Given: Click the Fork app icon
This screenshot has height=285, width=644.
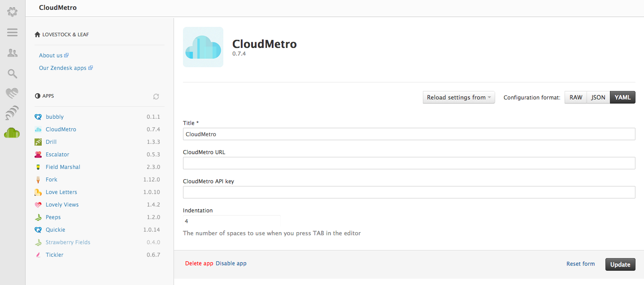Looking at the screenshot, I should 38,180.
